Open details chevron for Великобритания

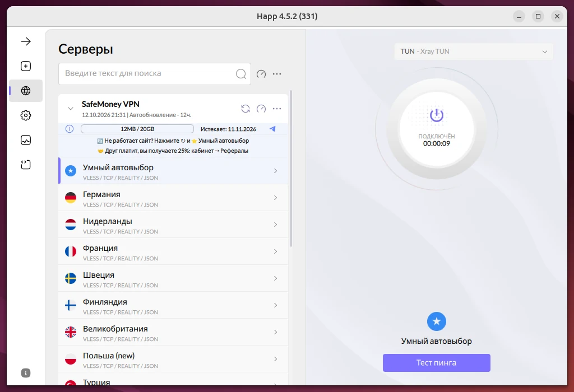tap(276, 332)
